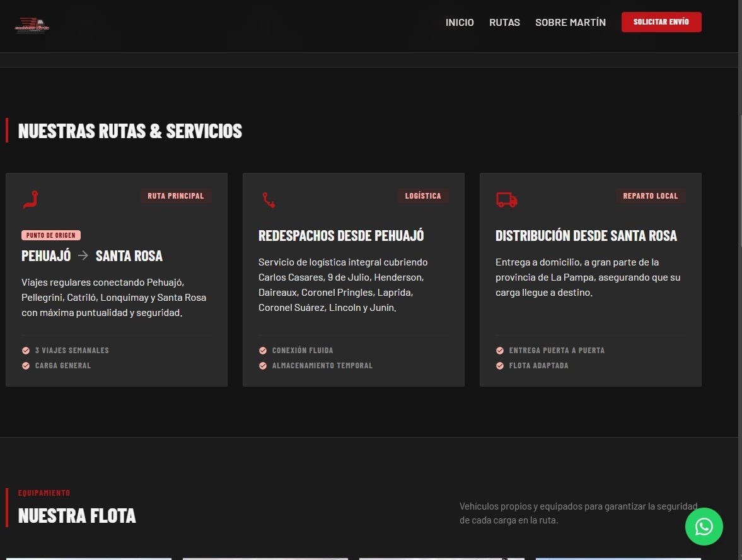Click the Solicitar Envío button
The height and width of the screenshot is (560, 742).
(661, 22)
